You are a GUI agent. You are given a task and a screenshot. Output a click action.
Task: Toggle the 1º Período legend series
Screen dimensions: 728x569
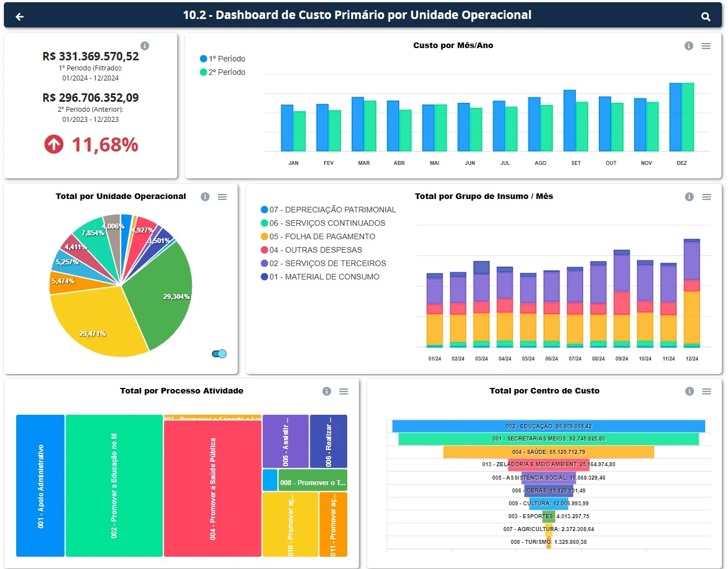[x=223, y=59]
